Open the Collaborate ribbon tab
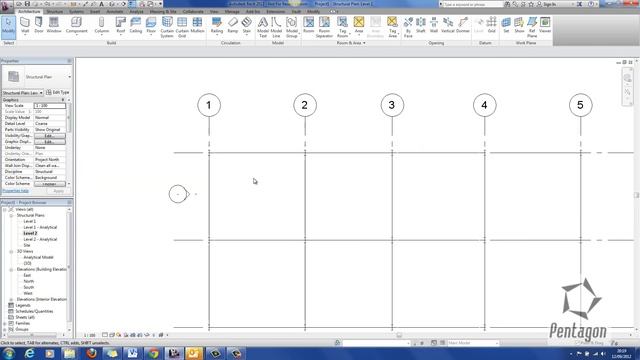Image resolution: width=640 pixels, height=360 pixels. click(193, 11)
